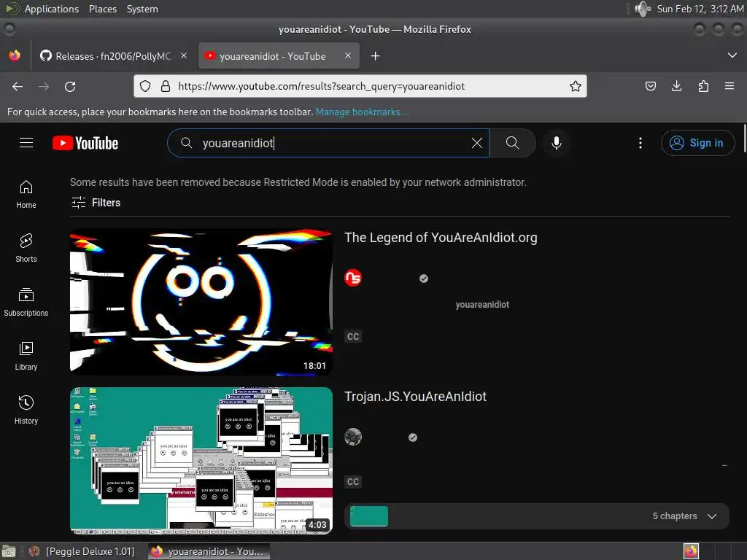
Task: Open YouTube settings three-dot menu
Action: [x=640, y=143]
